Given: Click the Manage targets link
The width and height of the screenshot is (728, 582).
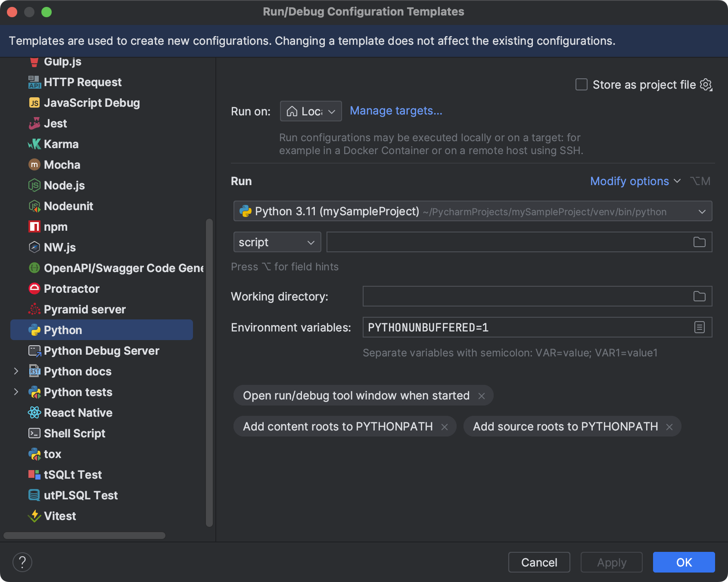Looking at the screenshot, I should (396, 111).
